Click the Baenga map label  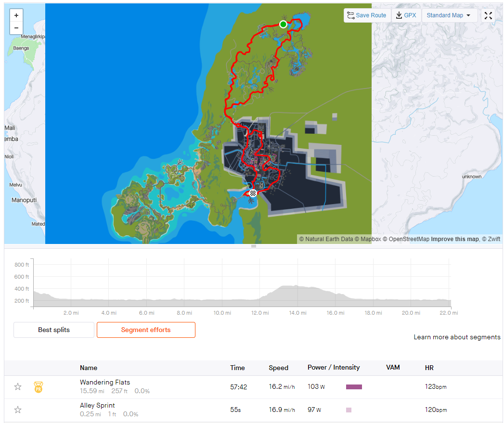(21, 48)
